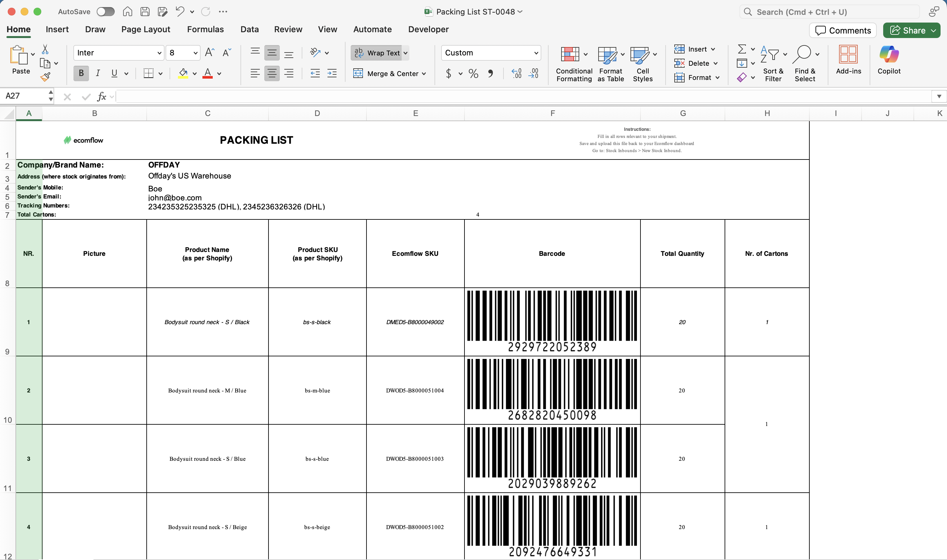Image resolution: width=947 pixels, height=560 pixels.
Task: Align text right
Action: 289,73
